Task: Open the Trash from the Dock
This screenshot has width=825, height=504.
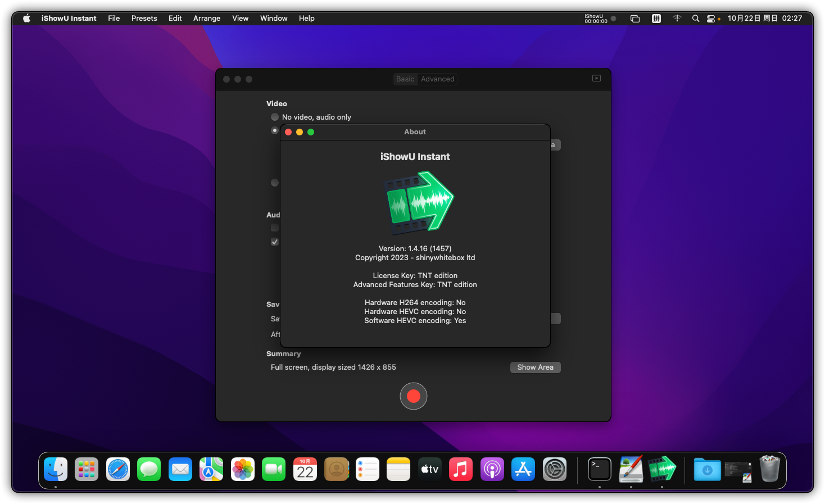Action: [770, 469]
